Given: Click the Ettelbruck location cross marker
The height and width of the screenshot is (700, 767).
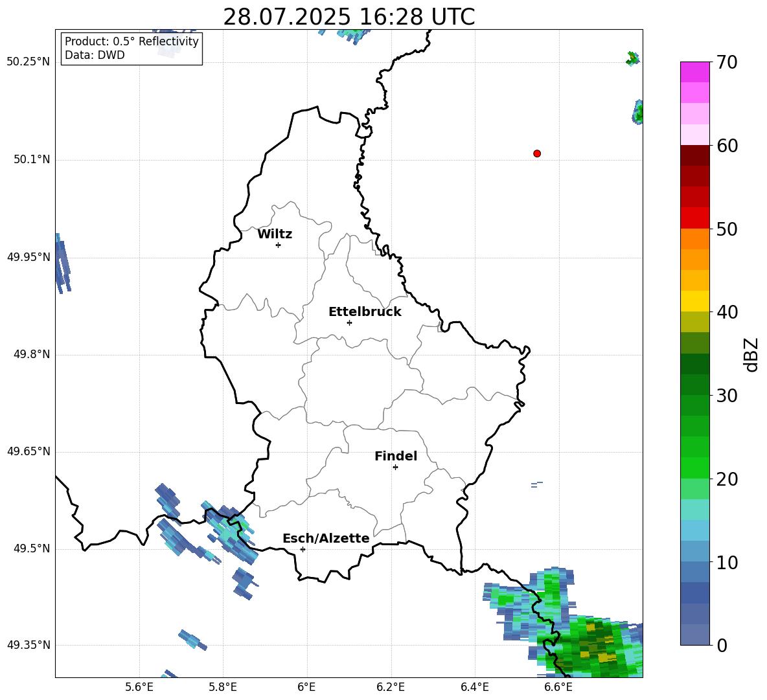Looking at the screenshot, I should point(349,322).
